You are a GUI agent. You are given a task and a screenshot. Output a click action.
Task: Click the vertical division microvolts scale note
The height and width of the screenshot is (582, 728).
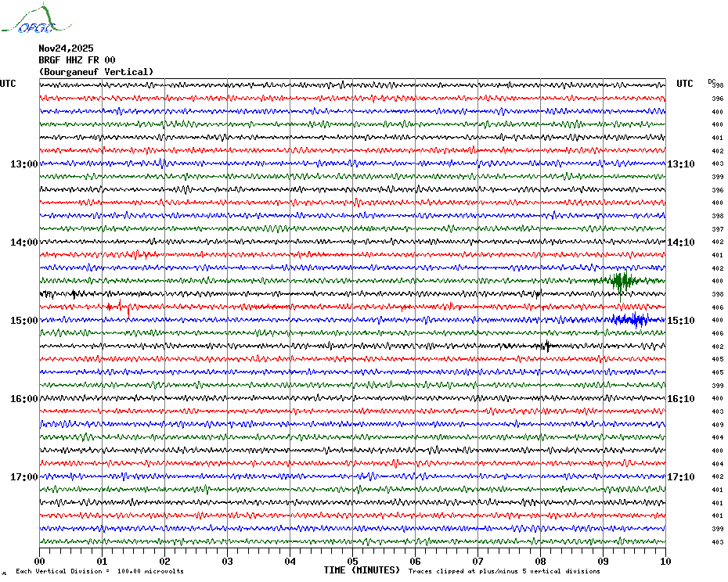[99, 571]
